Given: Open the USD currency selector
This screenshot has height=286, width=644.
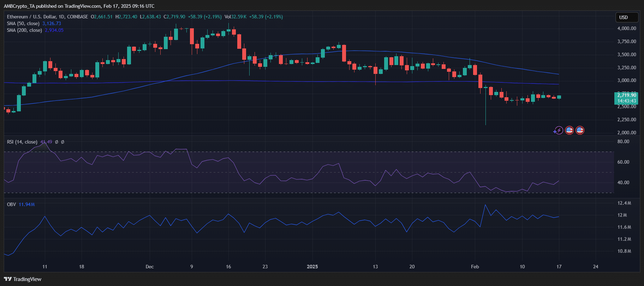Looking at the screenshot, I should point(626,17).
